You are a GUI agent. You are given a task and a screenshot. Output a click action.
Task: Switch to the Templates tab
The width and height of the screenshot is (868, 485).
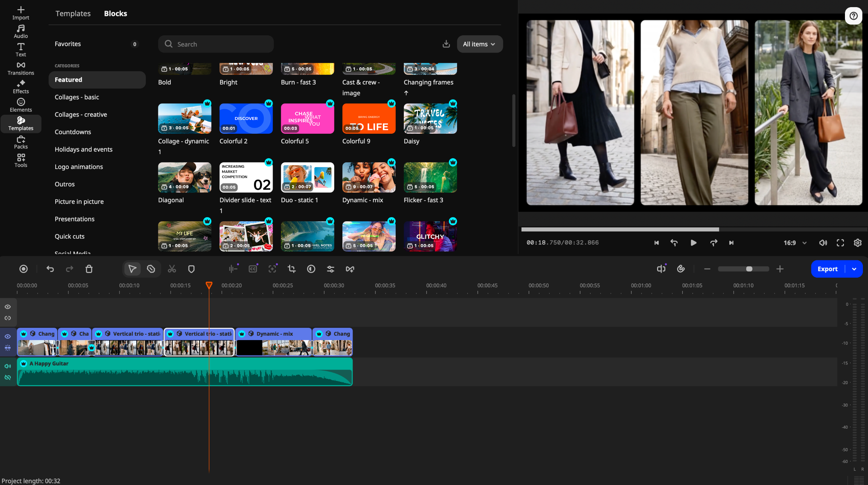73,13
